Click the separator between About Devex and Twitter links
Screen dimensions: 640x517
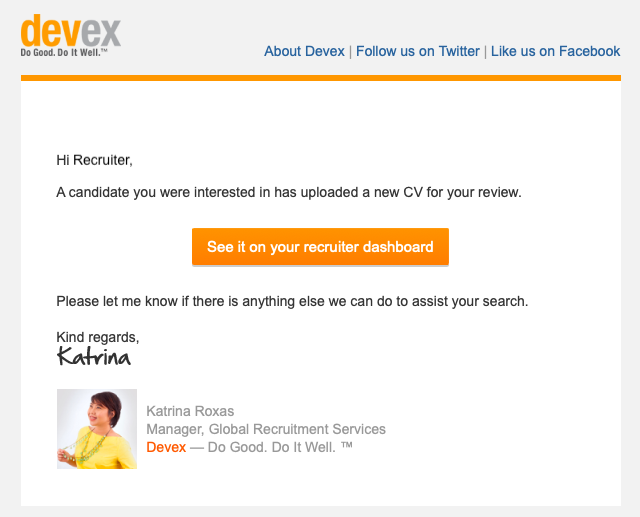(x=350, y=52)
